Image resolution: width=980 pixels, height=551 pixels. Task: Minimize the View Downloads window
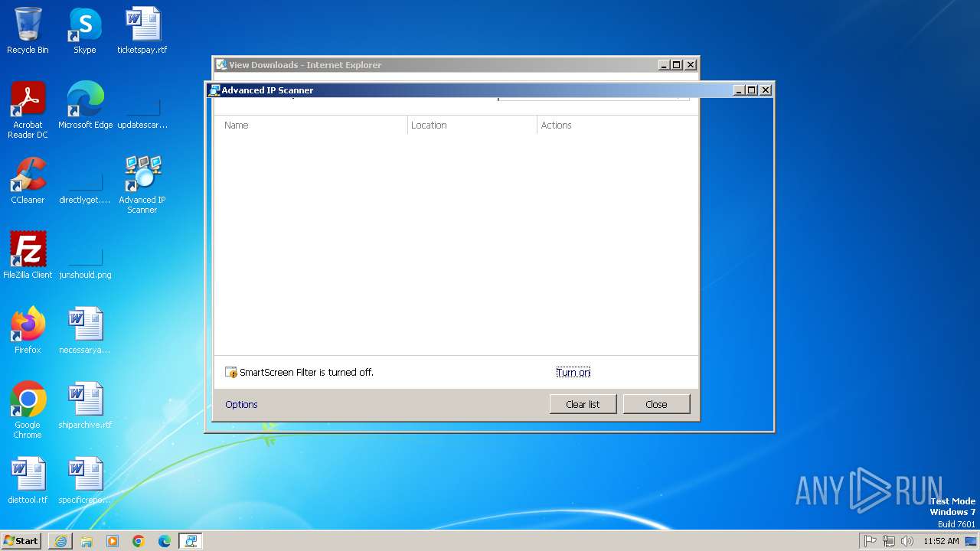665,65
